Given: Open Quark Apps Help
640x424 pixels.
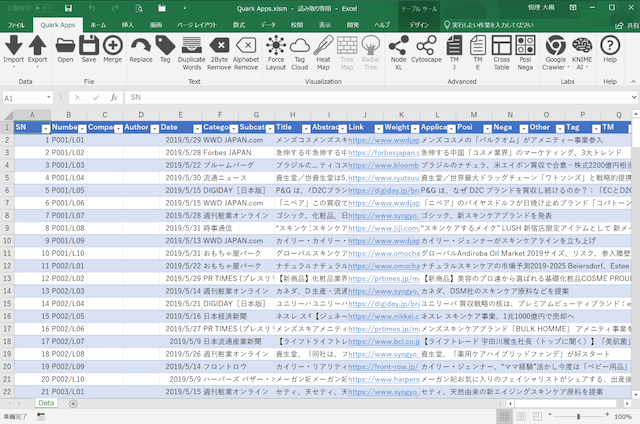Looking at the screenshot, I should pos(610,45).
